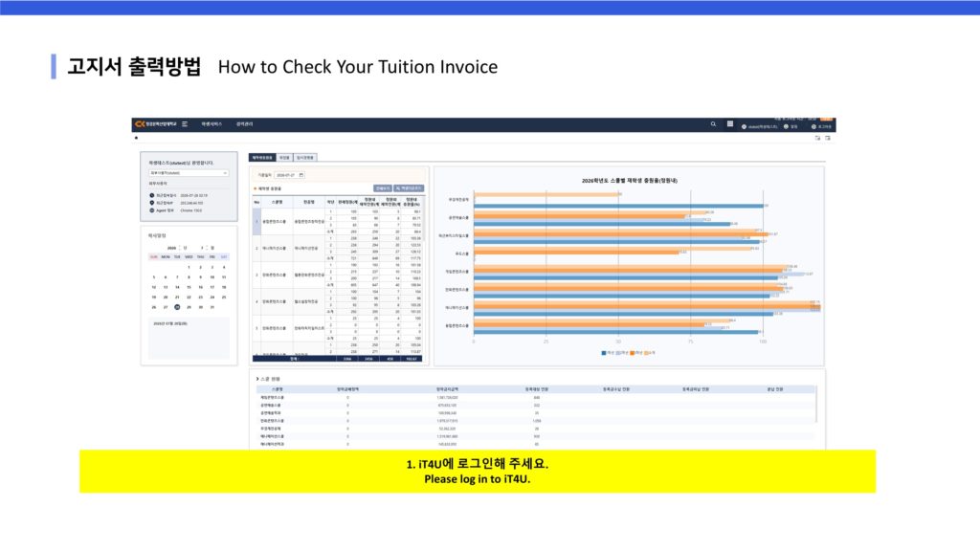Toggle dark blue first-year legend swatch in chart
The height and width of the screenshot is (551, 980).
click(x=604, y=353)
